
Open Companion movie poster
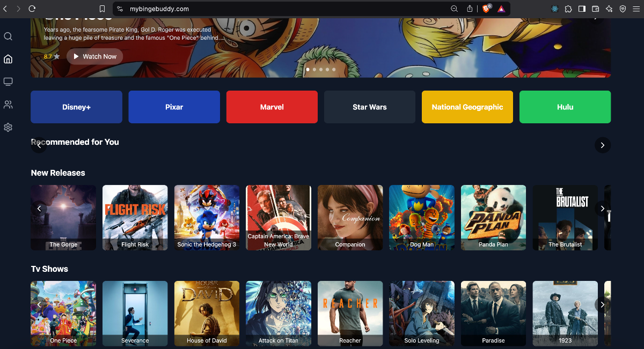pos(350,218)
